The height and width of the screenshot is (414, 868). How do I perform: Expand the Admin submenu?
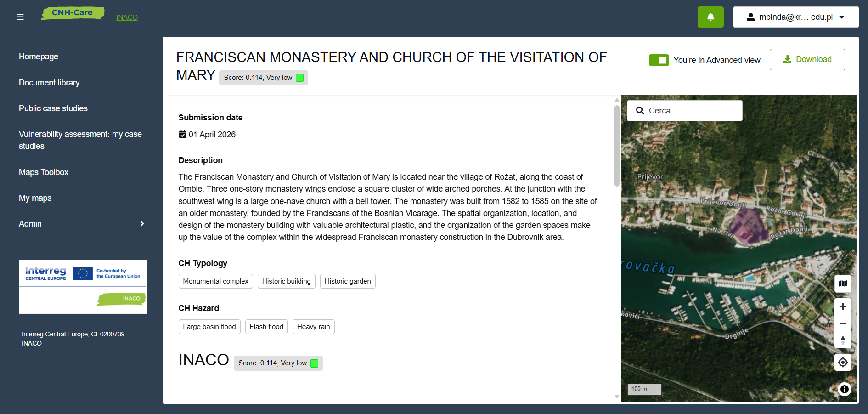(142, 224)
